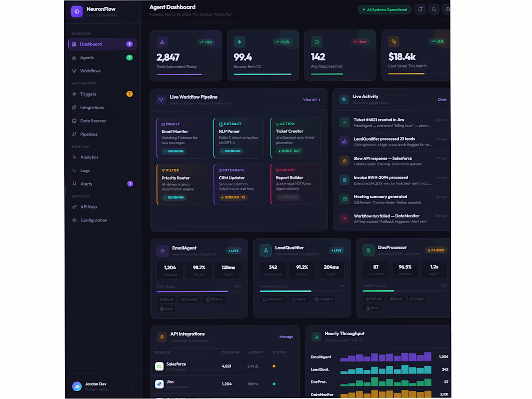Viewport: 532px width, 399px height.
Task: Open the notifications bell icon
Action: pos(420,10)
